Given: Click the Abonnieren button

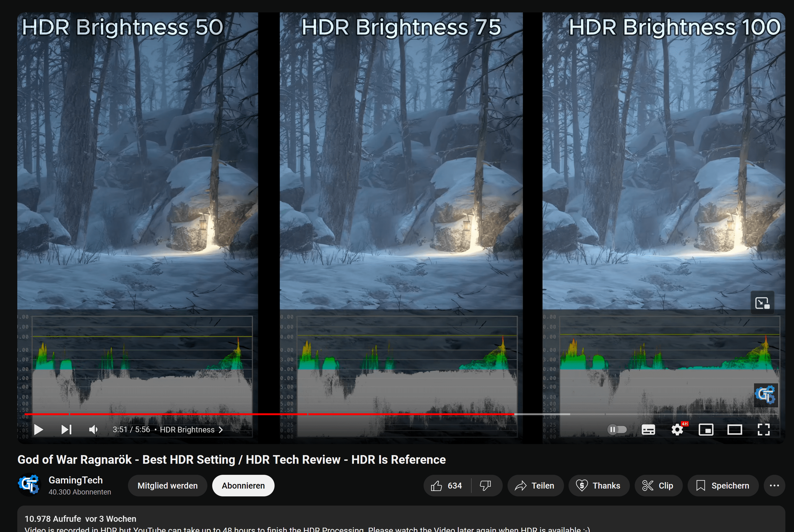Looking at the screenshot, I should pos(243,486).
